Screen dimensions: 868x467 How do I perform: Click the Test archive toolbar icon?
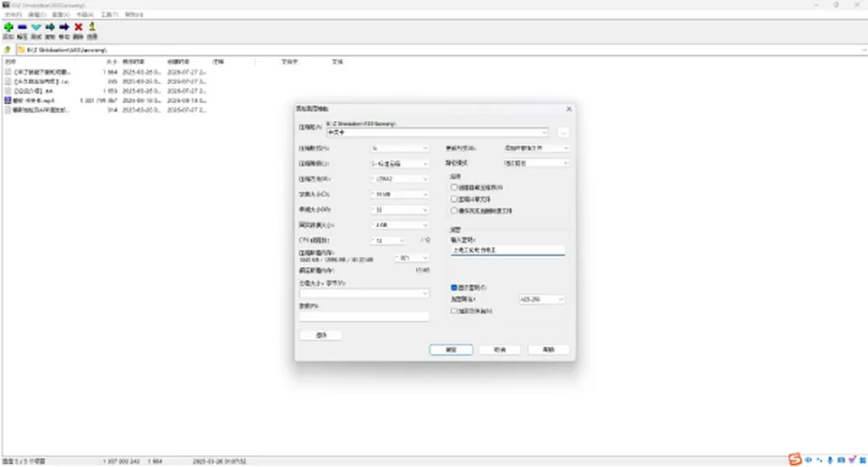coord(36,27)
